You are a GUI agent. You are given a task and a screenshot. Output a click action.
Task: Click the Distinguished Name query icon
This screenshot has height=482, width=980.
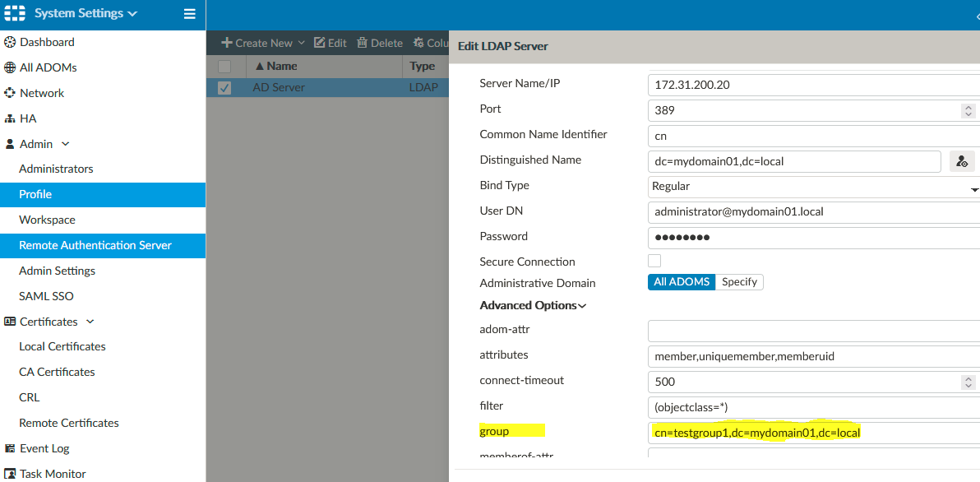tap(961, 161)
